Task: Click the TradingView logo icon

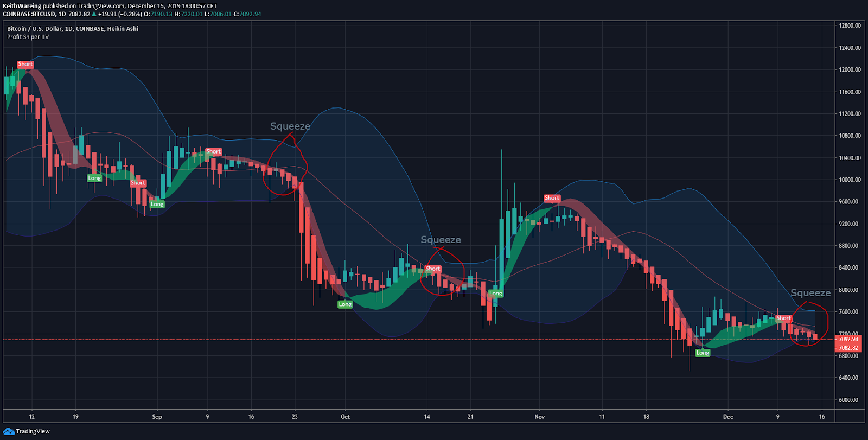Action: (9, 431)
